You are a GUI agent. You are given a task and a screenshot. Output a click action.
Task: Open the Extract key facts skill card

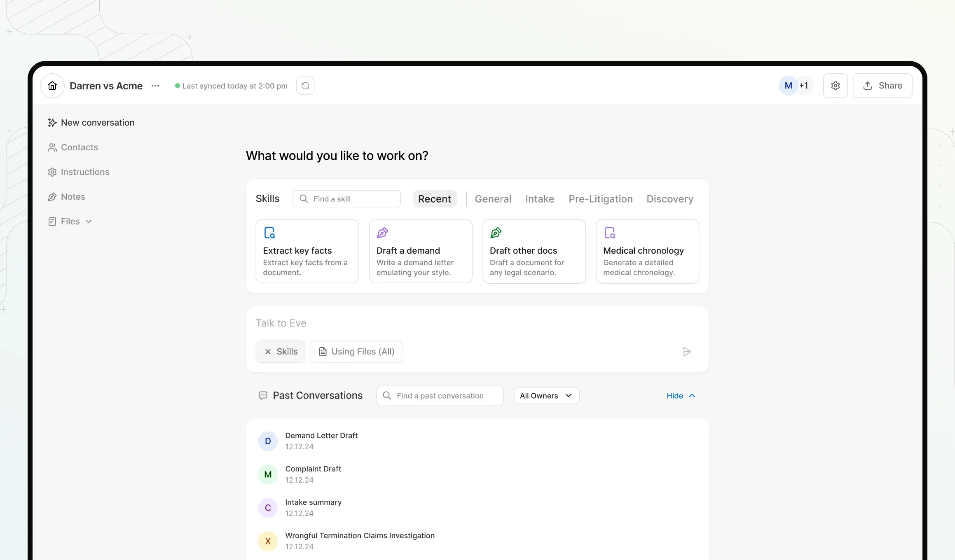click(307, 251)
